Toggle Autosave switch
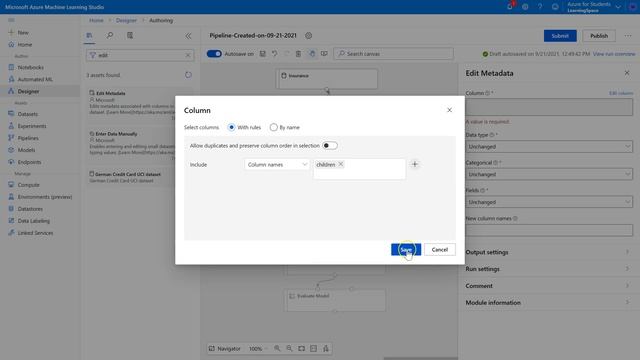The image size is (640, 360). point(214,54)
